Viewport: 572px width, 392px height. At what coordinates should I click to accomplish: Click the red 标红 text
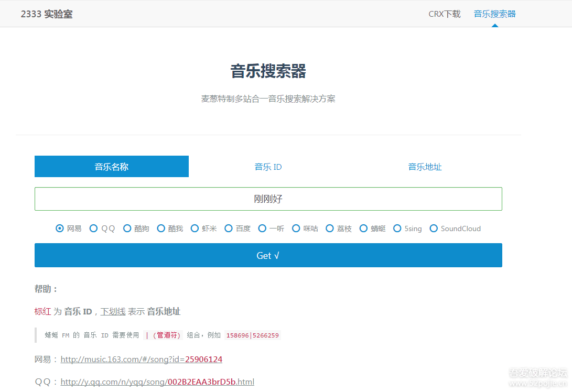click(x=42, y=311)
